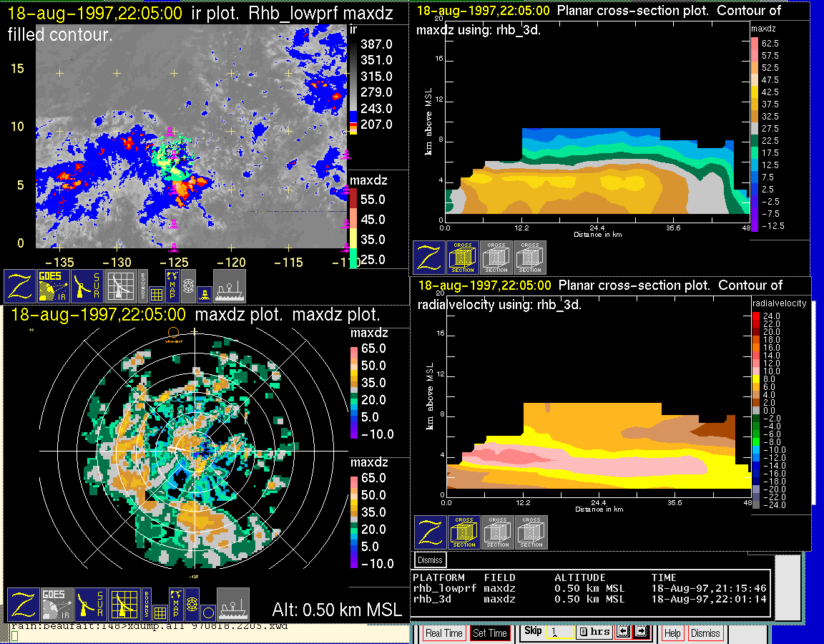Toggle the BOUNDS option in maxdz plot toolbar
This screenshot has height=644, width=824.
[146, 605]
